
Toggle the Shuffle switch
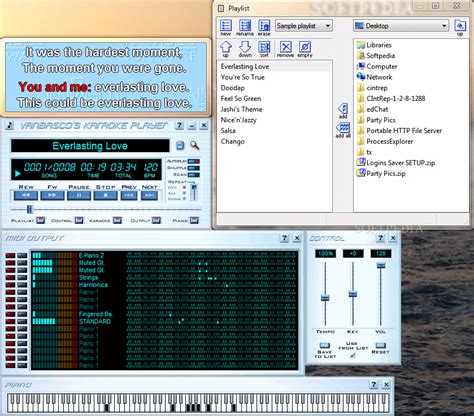193,168
